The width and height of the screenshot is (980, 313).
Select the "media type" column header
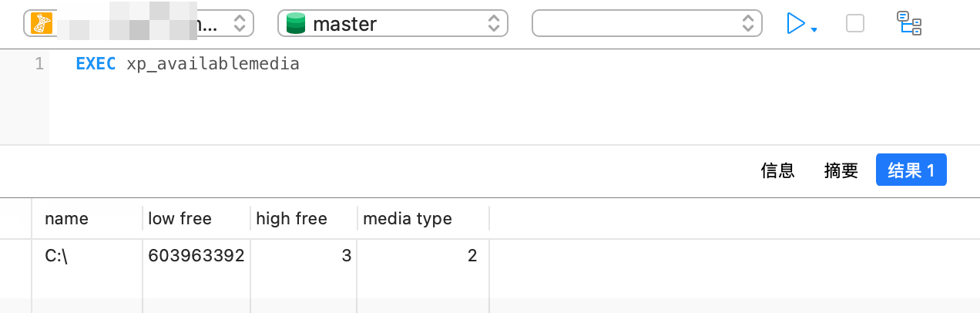pyautogui.click(x=408, y=218)
